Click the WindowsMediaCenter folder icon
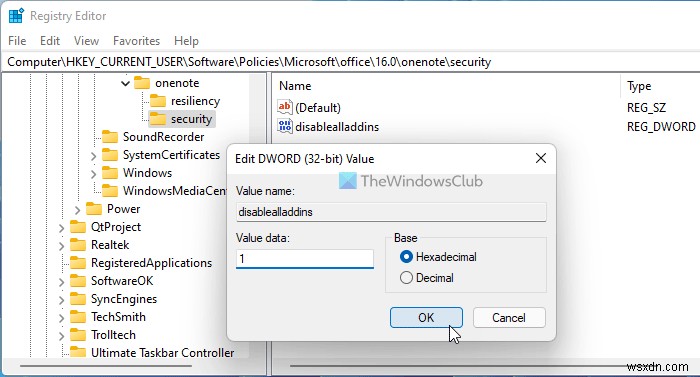 [x=110, y=190]
